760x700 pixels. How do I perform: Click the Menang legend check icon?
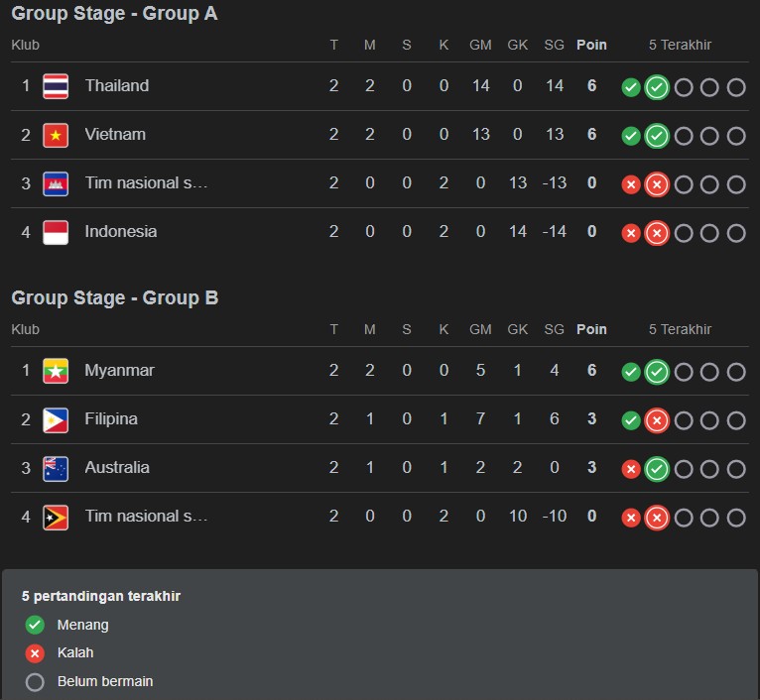click(35, 626)
